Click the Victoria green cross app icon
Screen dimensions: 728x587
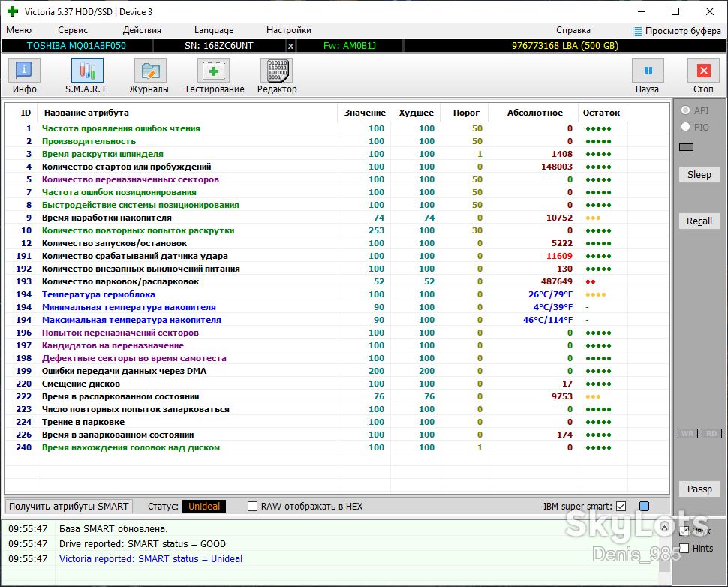[13, 11]
